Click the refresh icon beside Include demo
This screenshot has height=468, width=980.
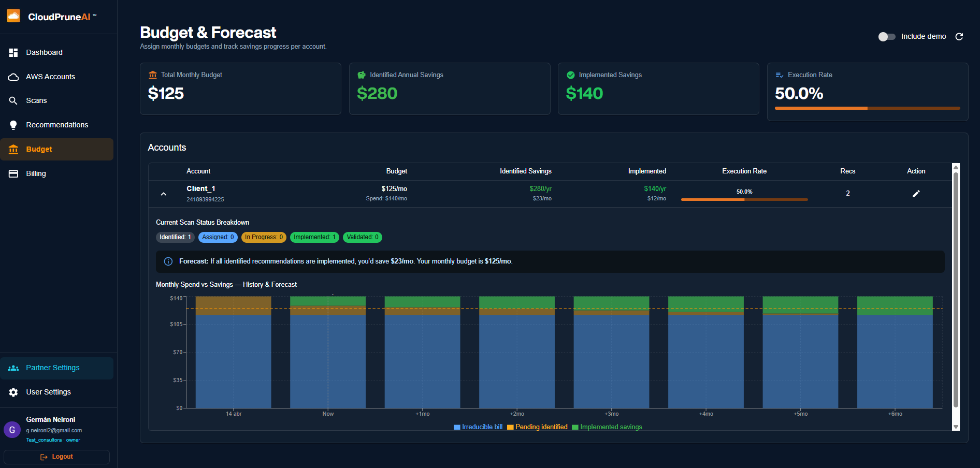(959, 36)
